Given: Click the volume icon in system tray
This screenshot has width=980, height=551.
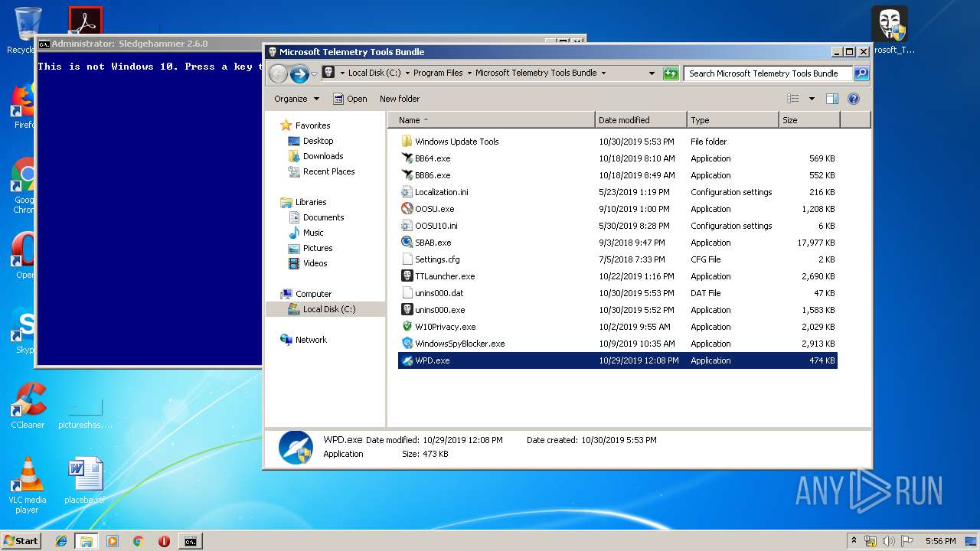Looking at the screenshot, I should (889, 541).
